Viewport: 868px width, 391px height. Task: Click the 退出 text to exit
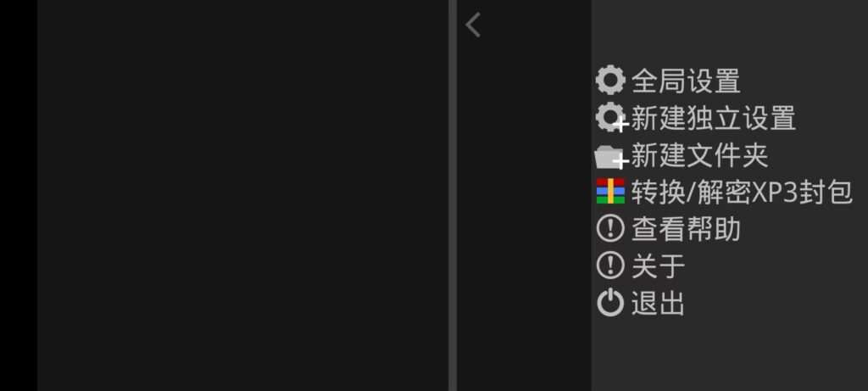coord(658,304)
